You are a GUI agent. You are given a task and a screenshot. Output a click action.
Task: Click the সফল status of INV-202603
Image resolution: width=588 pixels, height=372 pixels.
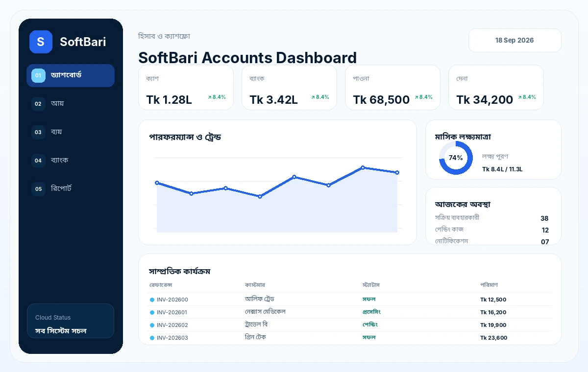point(369,337)
